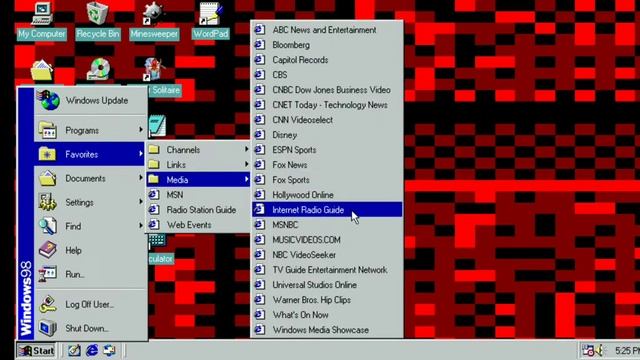Click the MSN shortcut icon
Screen dimensions: 640x360
(x=154, y=195)
